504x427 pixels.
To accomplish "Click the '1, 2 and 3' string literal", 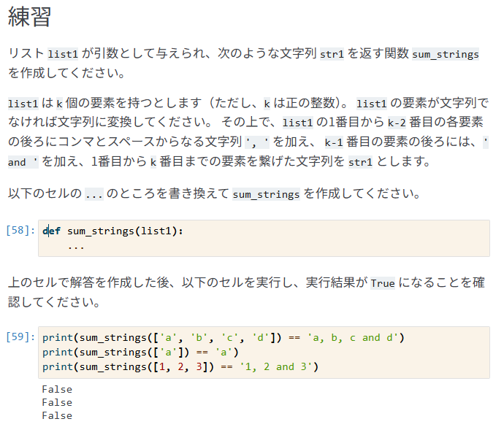I will coord(279,366).
